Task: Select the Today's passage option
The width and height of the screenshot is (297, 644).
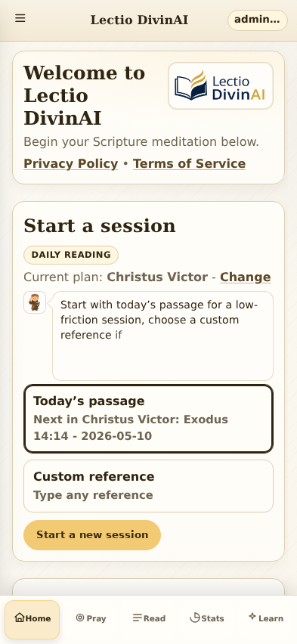Action: coord(148,419)
